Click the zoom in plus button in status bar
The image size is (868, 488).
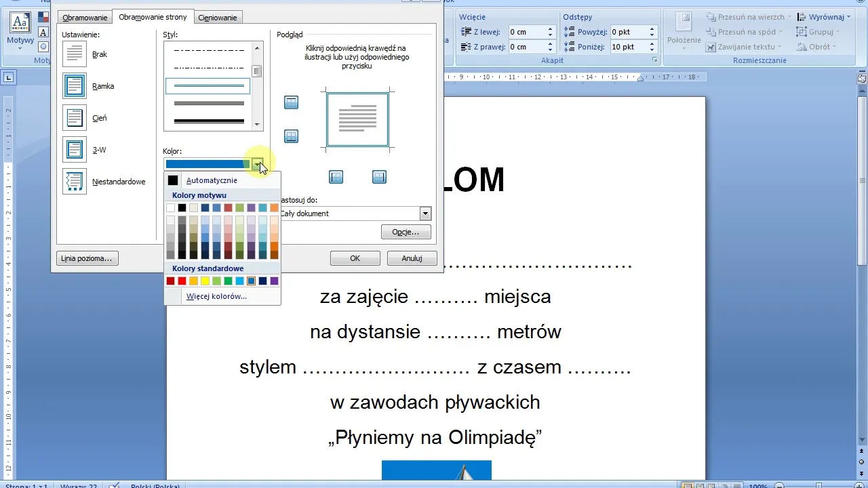(859, 486)
